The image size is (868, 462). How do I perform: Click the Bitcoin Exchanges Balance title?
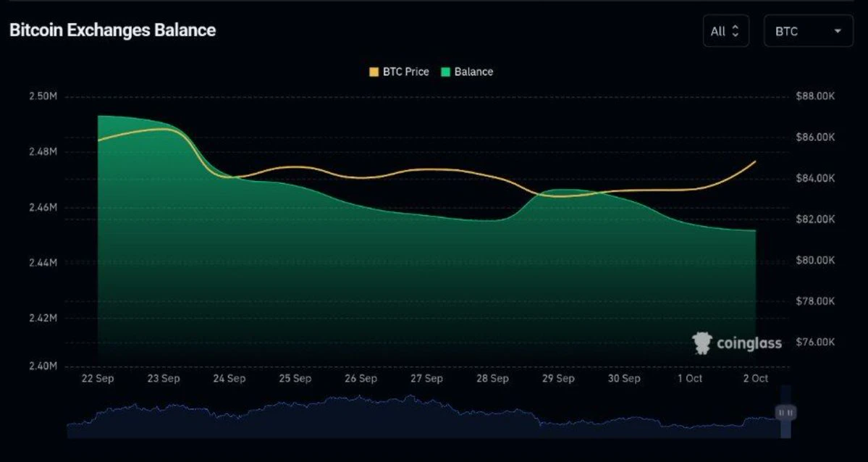point(112,30)
